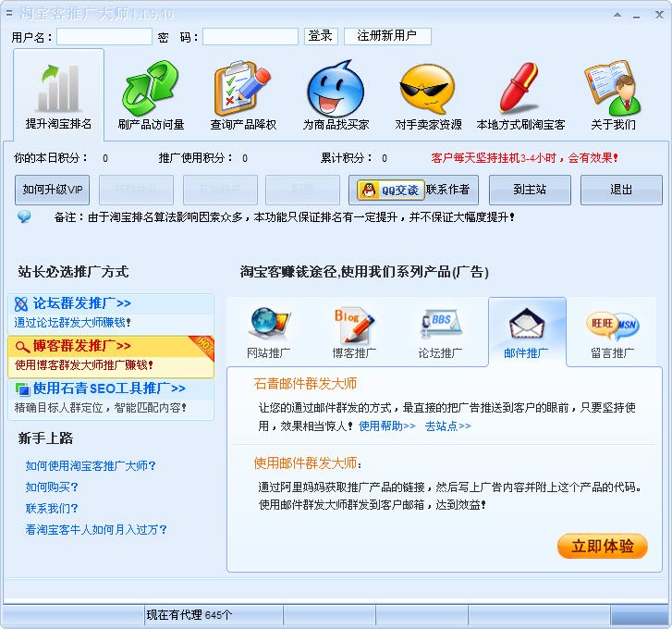This screenshot has width=672, height=629.
Task: Click the 使用石青SEO工具推广 heading
Action: point(109,388)
